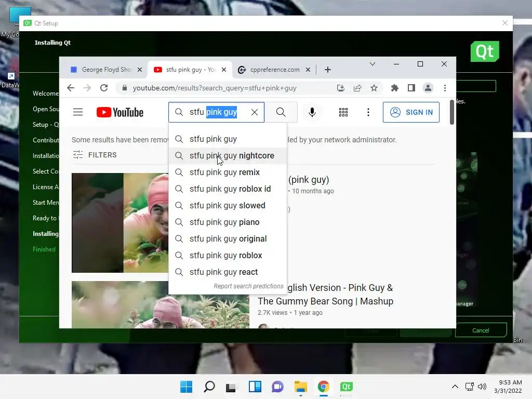
Task: Click the YouTube page scrollbar
Action: click(x=451, y=112)
